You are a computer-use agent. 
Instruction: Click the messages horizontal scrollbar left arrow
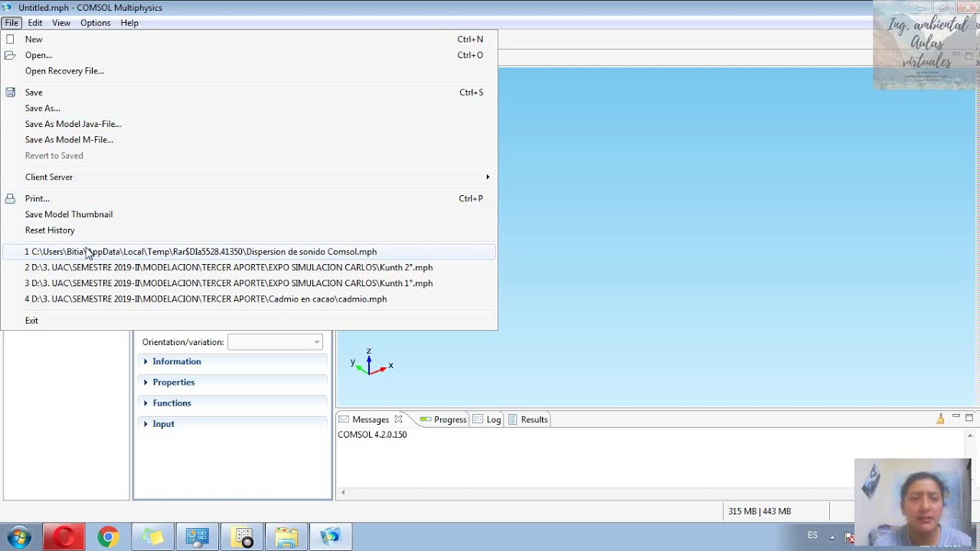tap(343, 492)
